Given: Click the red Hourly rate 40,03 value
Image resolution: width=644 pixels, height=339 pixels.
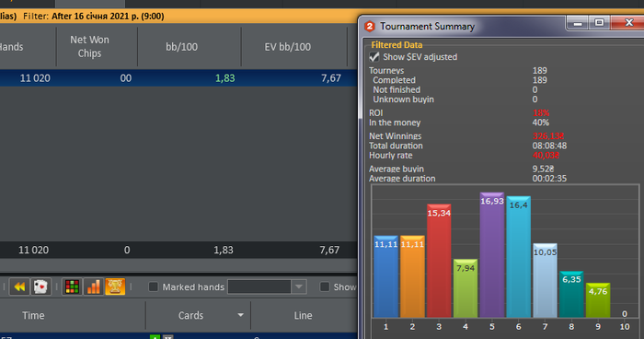Looking at the screenshot, I should click(546, 156).
